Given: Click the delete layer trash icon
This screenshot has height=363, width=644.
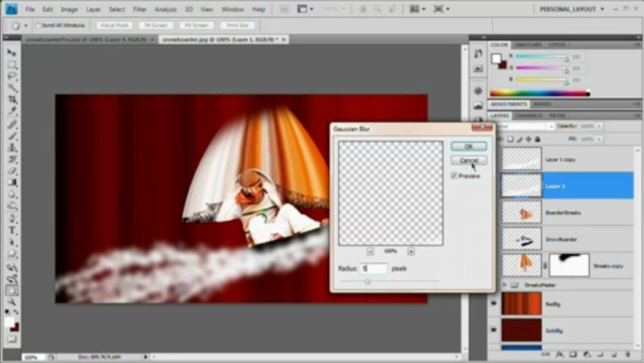Looking at the screenshot, I should [627, 355].
